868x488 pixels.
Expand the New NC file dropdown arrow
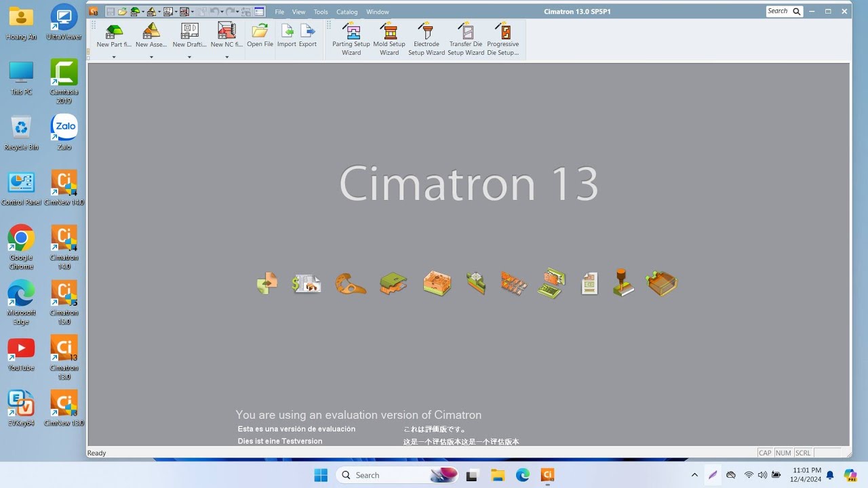click(x=226, y=57)
